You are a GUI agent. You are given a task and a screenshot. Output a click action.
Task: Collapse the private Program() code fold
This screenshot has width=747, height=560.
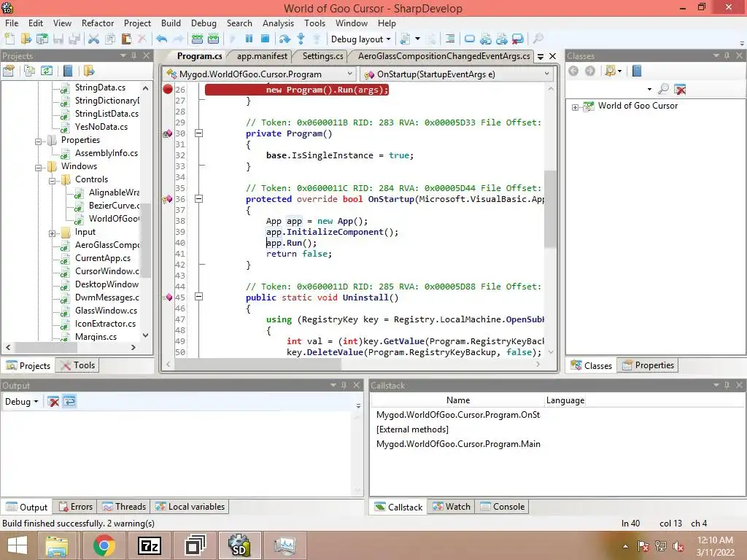click(199, 133)
